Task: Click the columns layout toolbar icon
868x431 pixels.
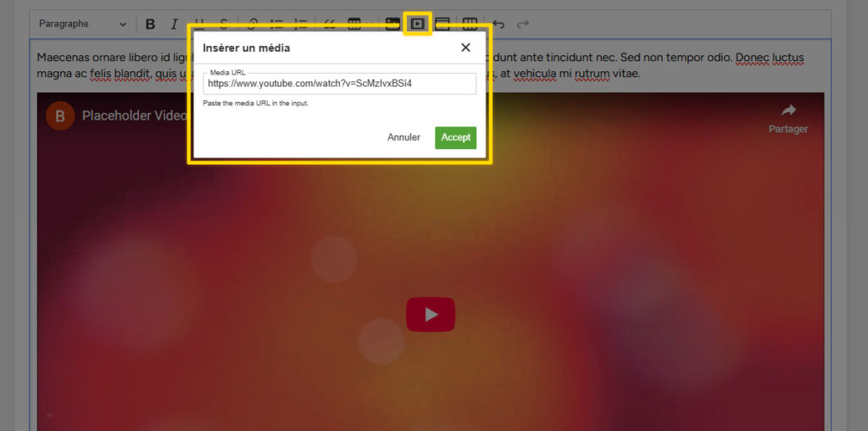Action: pos(470,25)
